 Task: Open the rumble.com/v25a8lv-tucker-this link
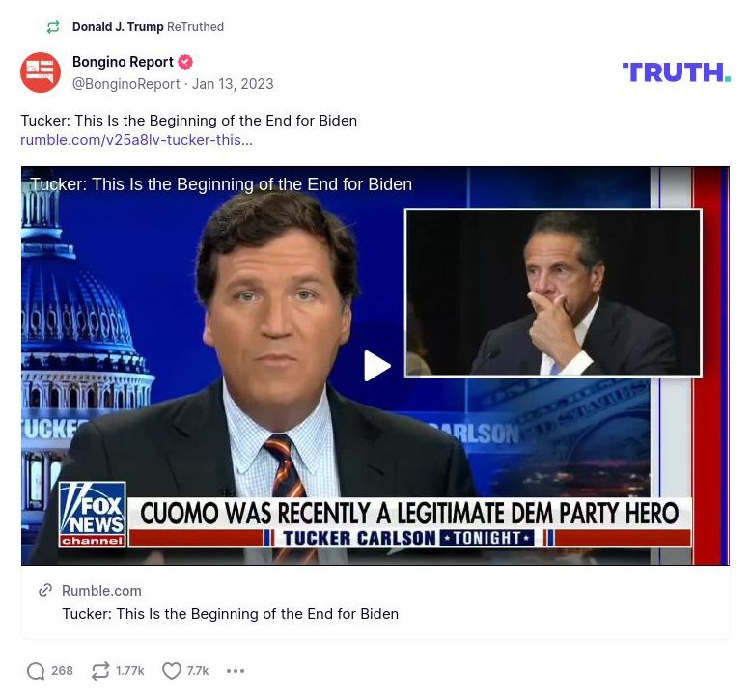tap(136, 140)
